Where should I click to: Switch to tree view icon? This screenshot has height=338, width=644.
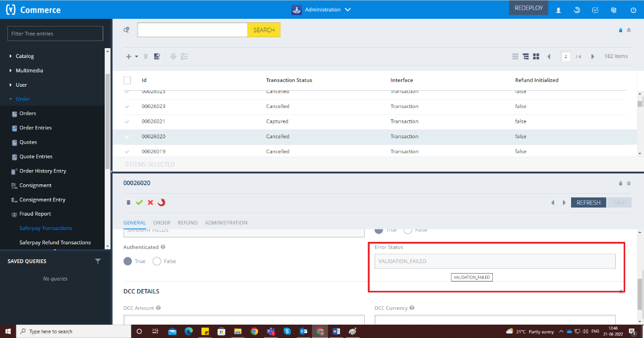coord(525,56)
